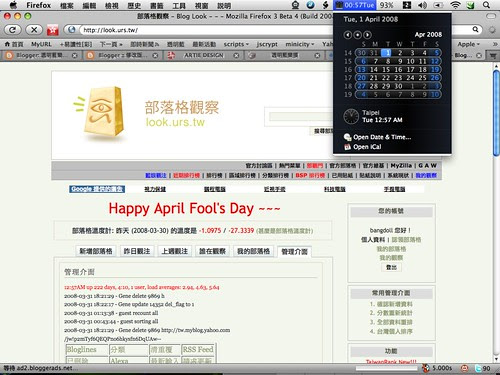The height and width of the screenshot is (375, 500).
Task: Open the clock 00:57Tue menu bar item
Action: click(x=355, y=5)
